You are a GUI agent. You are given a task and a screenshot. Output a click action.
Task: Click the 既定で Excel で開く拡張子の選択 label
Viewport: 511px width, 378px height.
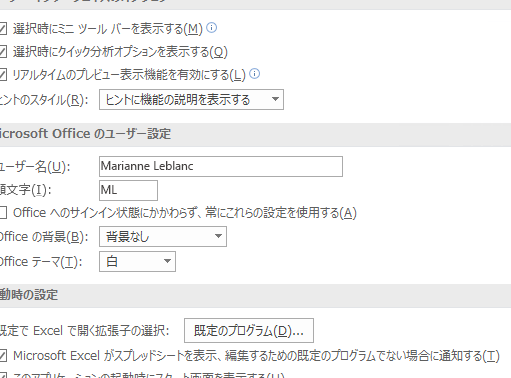(85, 331)
